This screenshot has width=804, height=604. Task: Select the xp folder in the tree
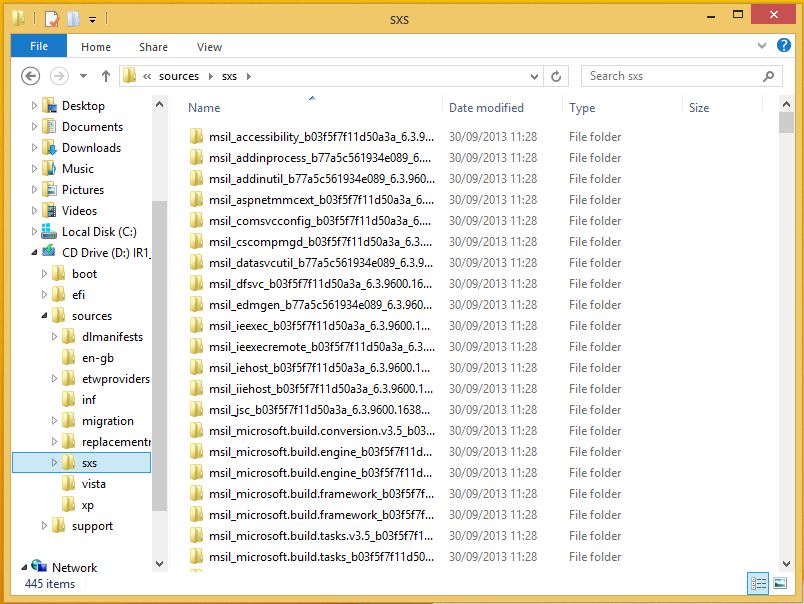coord(88,505)
